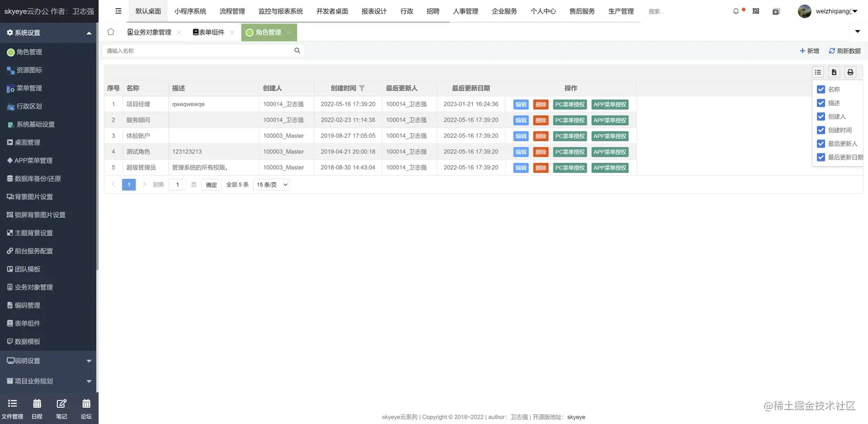Open 背景图片设置 in the sidebar
This screenshot has height=424, width=868.
(x=49, y=196)
